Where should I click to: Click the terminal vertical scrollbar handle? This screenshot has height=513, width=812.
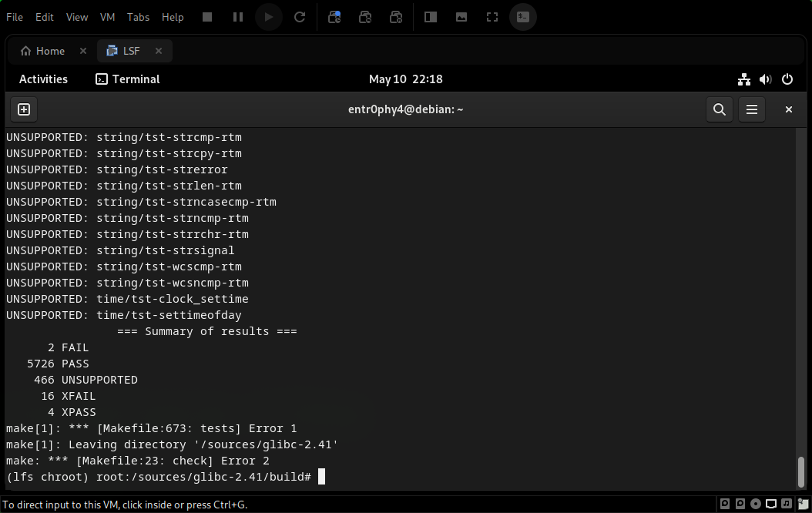pyautogui.click(x=801, y=471)
